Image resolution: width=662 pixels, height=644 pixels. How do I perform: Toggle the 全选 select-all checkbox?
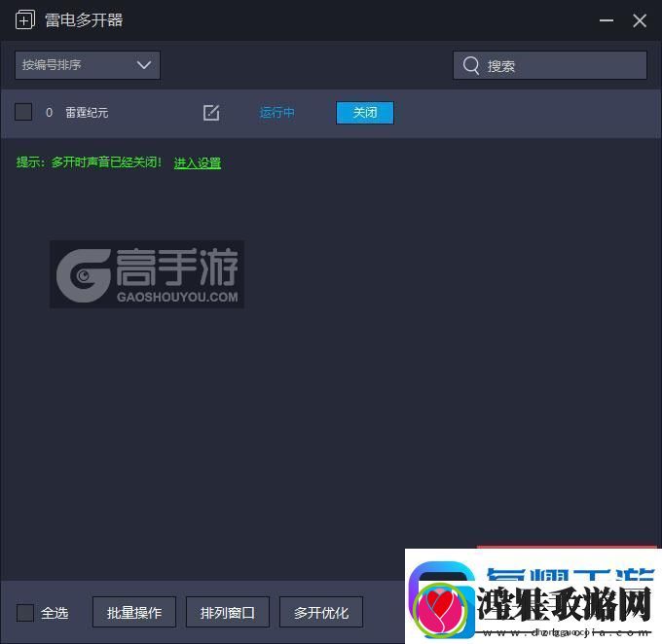25,612
